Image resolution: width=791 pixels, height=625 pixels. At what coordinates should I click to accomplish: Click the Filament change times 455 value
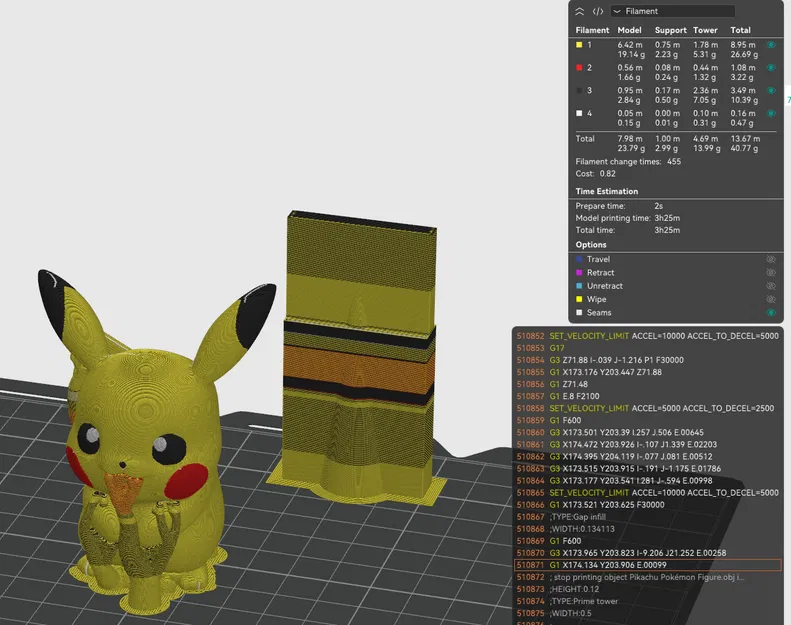click(x=673, y=162)
